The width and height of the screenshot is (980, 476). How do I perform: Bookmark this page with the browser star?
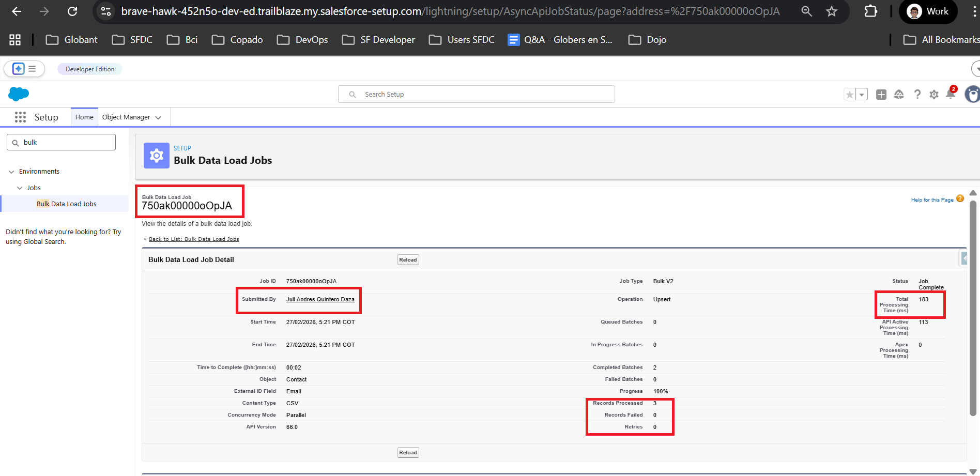tap(831, 11)
